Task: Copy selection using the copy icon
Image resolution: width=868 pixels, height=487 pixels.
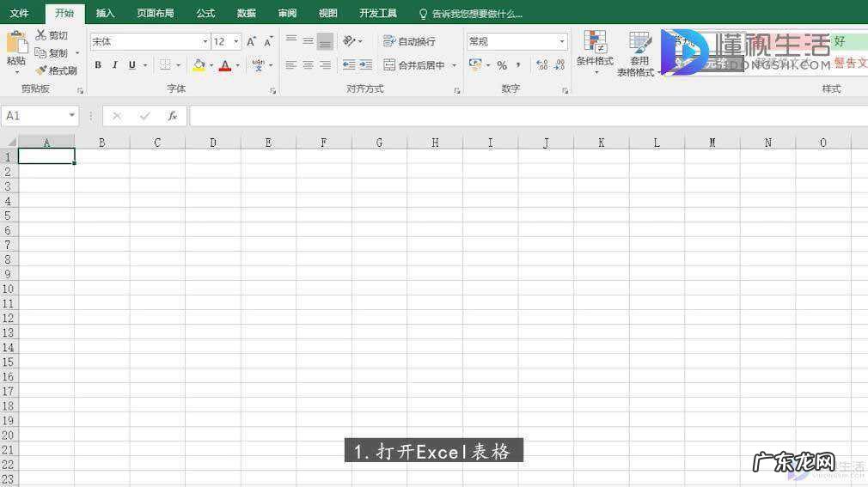Action: pos(40,52)
